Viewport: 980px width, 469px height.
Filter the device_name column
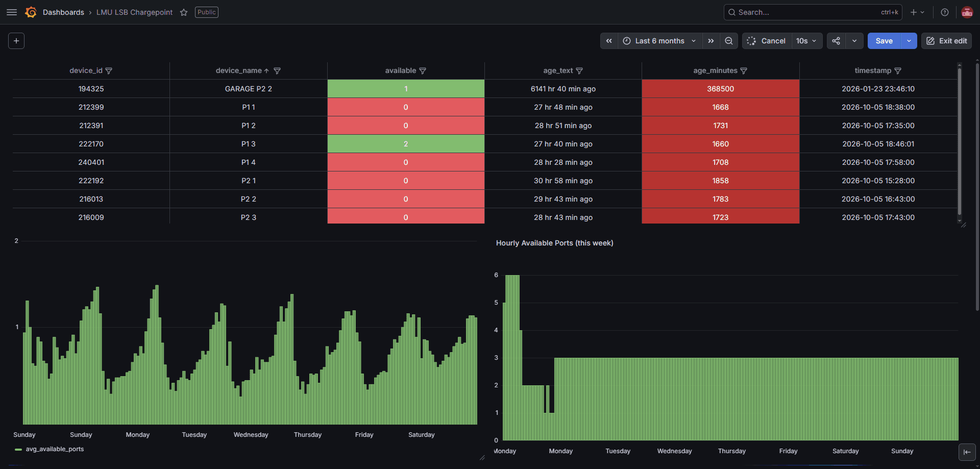[x=277, y=71]
